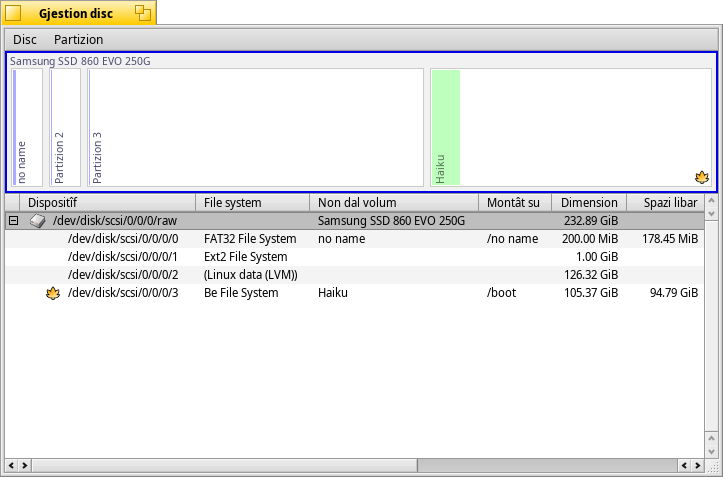Click the Haiku leaf icon in partition diagram

(702, 177)
